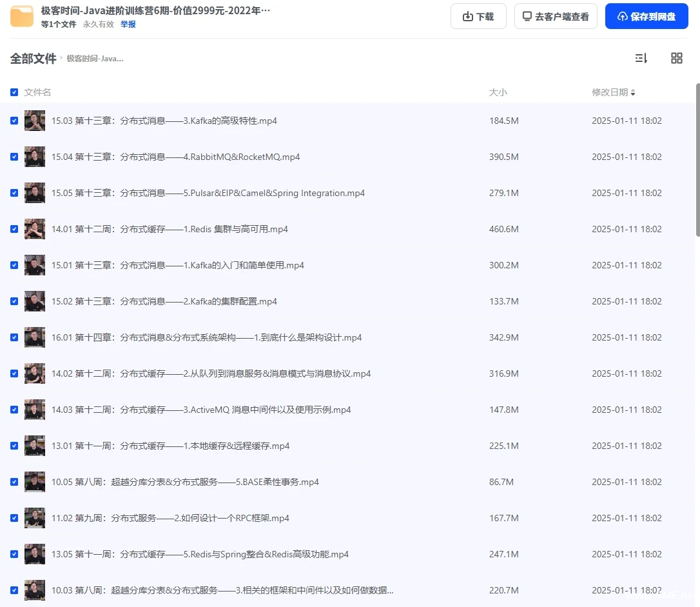Click the vertical scrollbar on right edge

coord(697,161)
